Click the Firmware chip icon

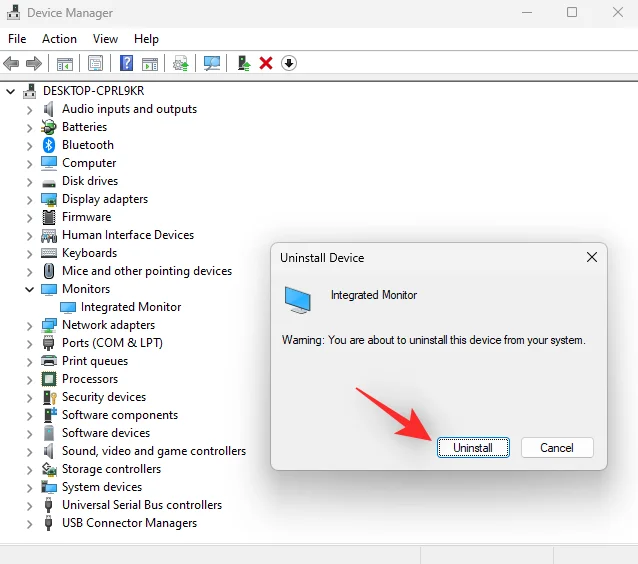tap(49, 217)
